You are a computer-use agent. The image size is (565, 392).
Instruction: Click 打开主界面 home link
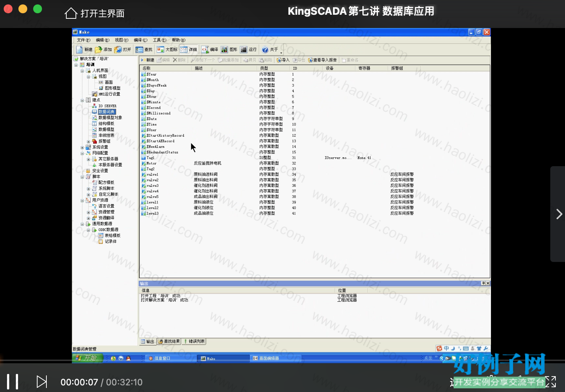click(x=95, y=13)
